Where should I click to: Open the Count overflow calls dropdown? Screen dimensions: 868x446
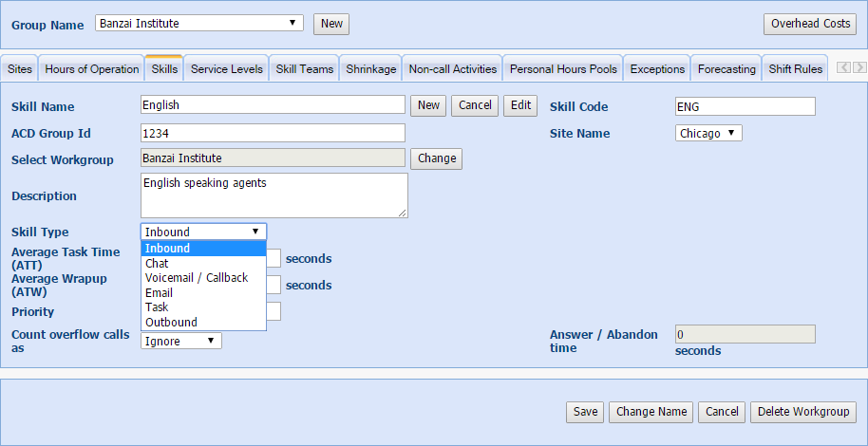point(181,341)
